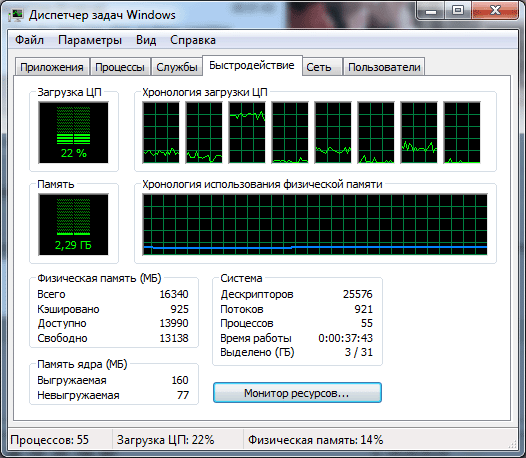526x458 pixels.
Task: Select the Быстродействие tab
Action: click(252, 65)
